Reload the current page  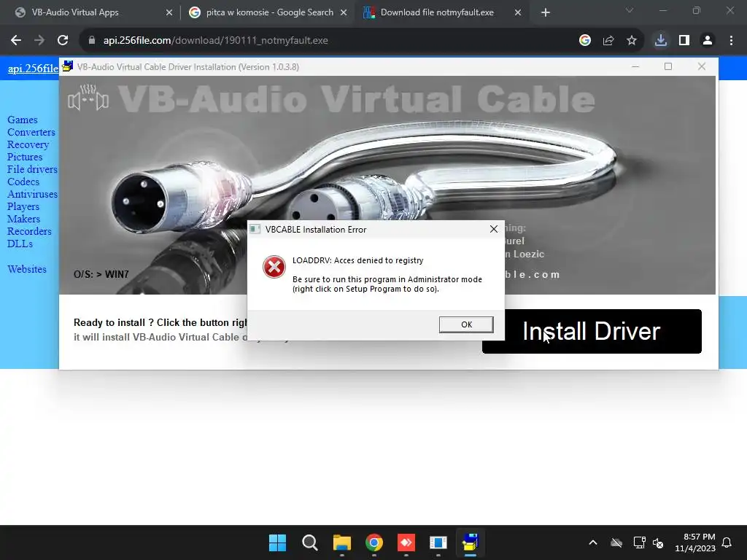pyautogui.click(x=63, y=41)
